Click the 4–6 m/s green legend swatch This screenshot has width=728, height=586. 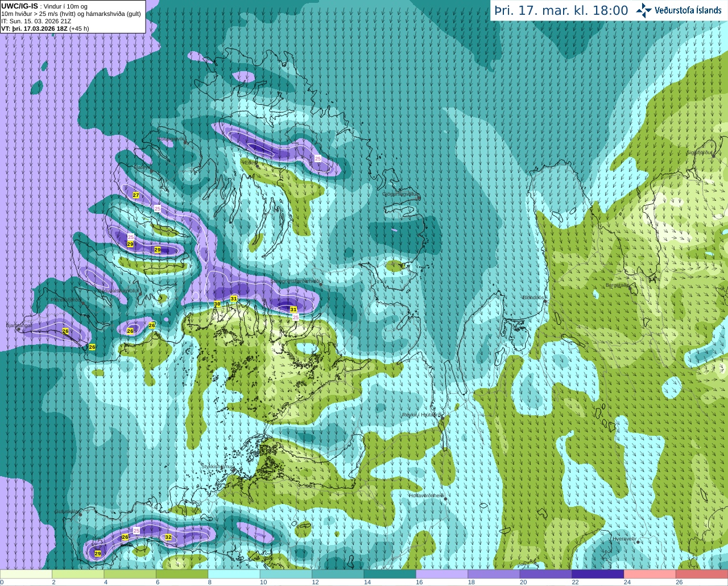coord(130,574)
